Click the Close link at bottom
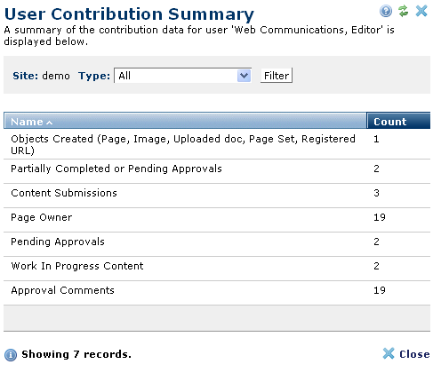The image size is (433, 365). [x=414, y=354]
